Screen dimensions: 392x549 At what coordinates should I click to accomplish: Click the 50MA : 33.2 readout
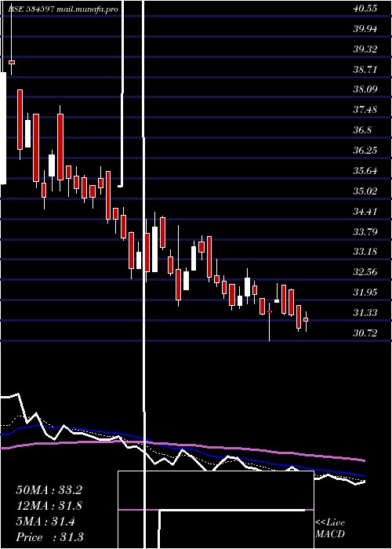pyautogui.click(x=49, y=490)
